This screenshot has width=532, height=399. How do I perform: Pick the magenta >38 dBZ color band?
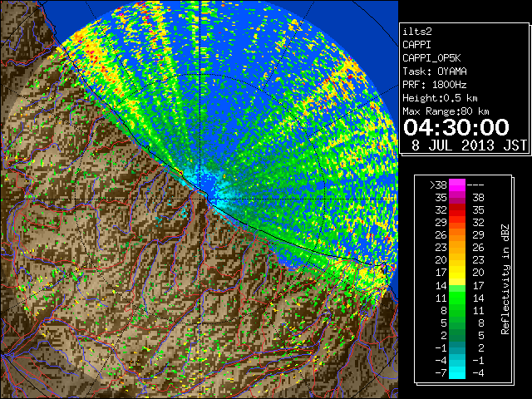456,185
